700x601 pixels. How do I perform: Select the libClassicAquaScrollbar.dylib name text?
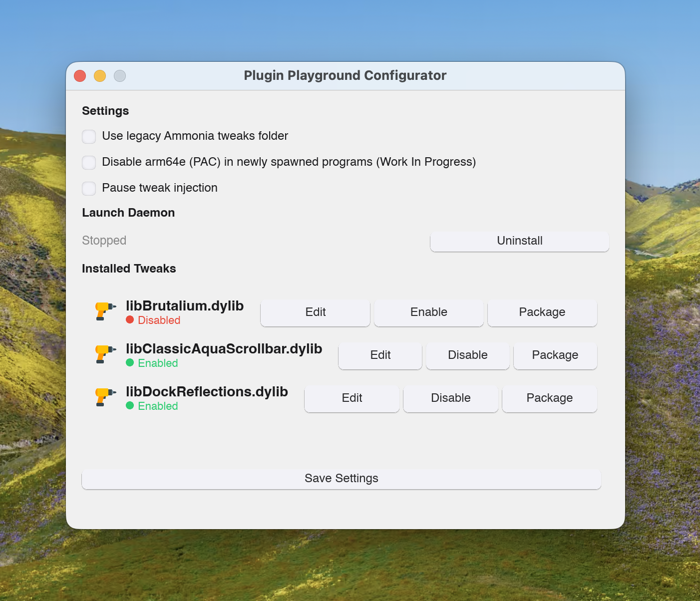point(224,349)
